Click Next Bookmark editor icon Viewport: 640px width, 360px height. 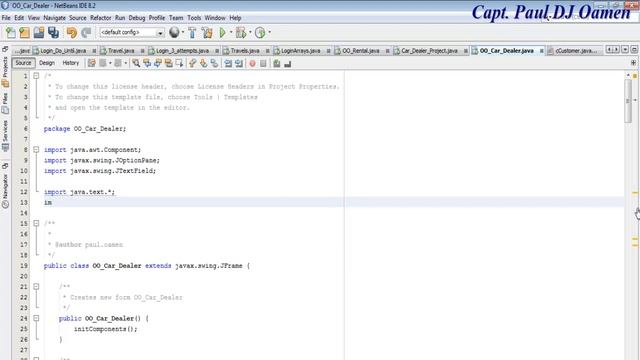tap(203, 63)
